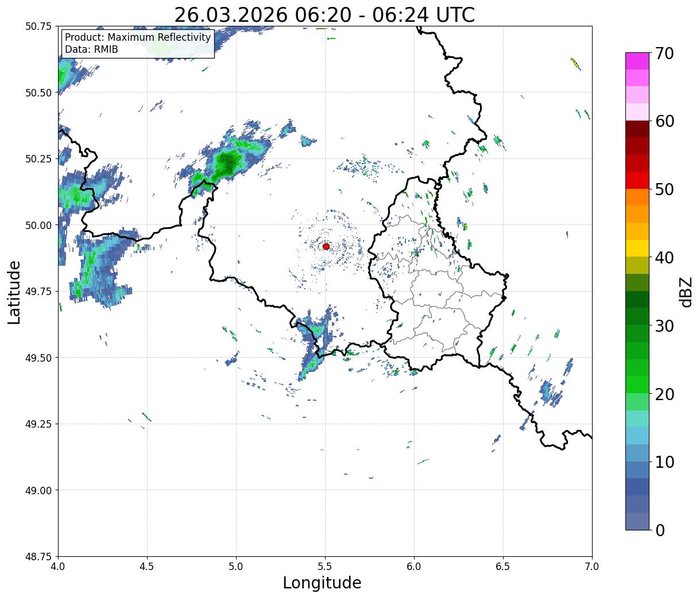The image size is (700, 597).
Task: Click the colorbar tick label 40
Action: tap(665, 257)
